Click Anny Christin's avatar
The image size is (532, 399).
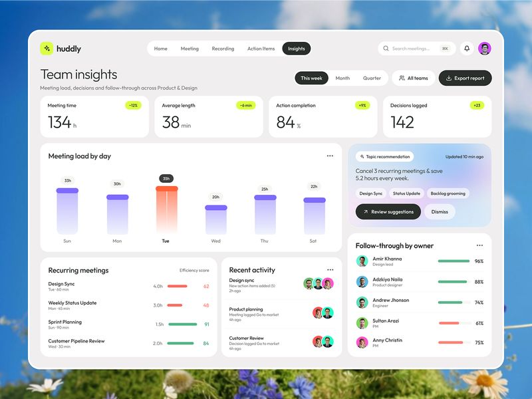point(362,342)
